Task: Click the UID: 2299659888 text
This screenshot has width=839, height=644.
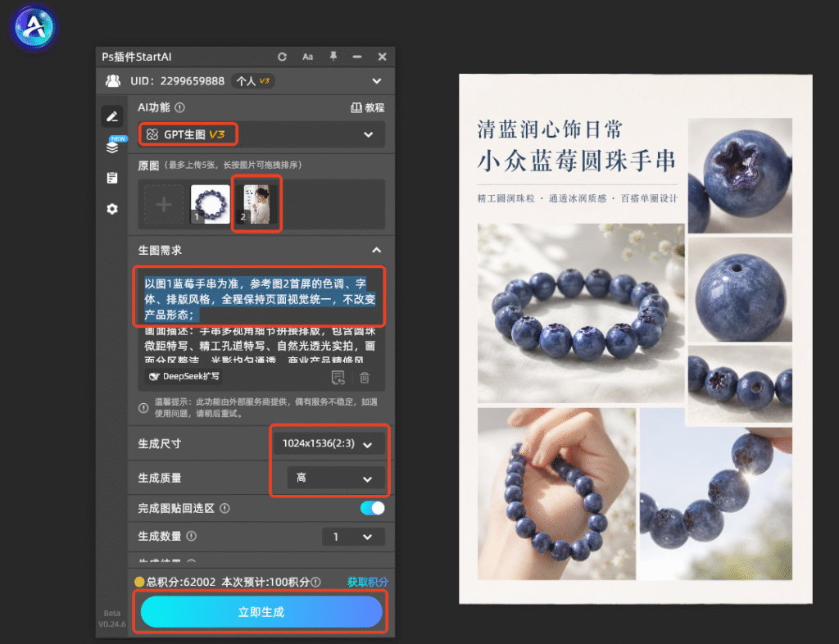Action: pos(177,81)
